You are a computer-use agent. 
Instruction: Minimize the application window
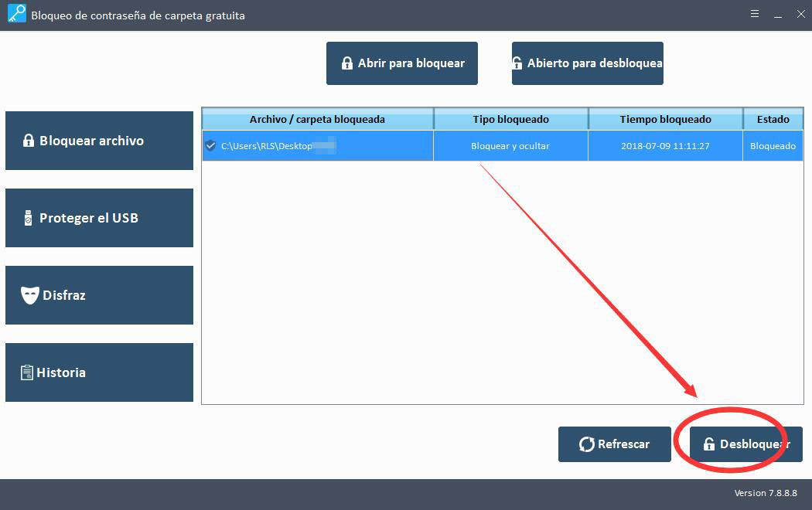pyautogui.click(x=777, y=15)
